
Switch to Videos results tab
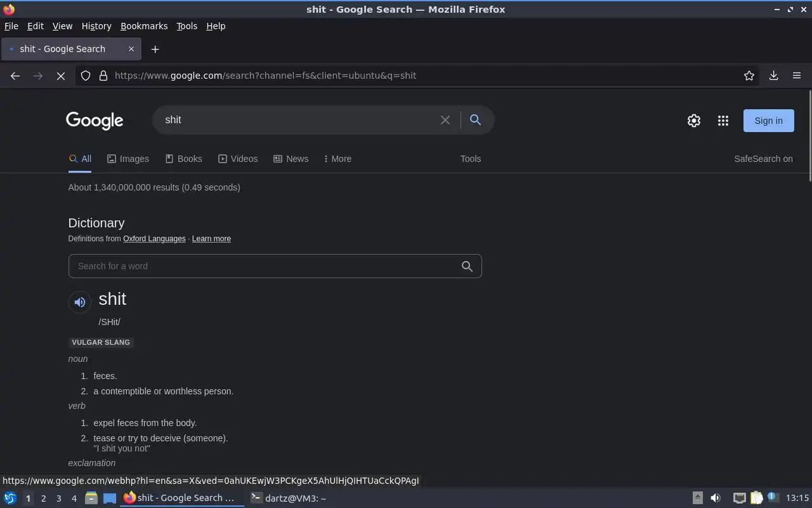238,159
